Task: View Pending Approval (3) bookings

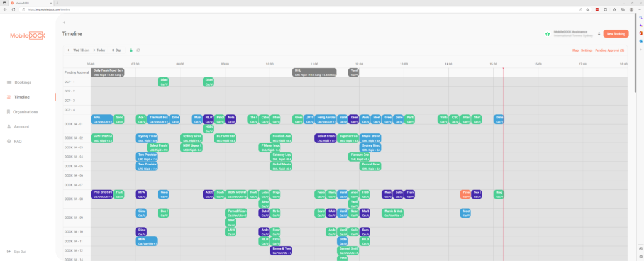Action: point(609,50)
